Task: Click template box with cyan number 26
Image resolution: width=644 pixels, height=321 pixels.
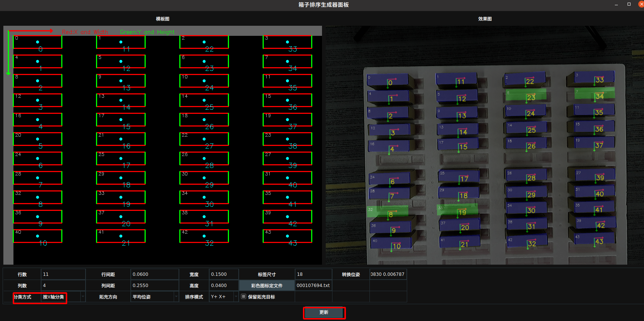Action: (x=204, y=120)
